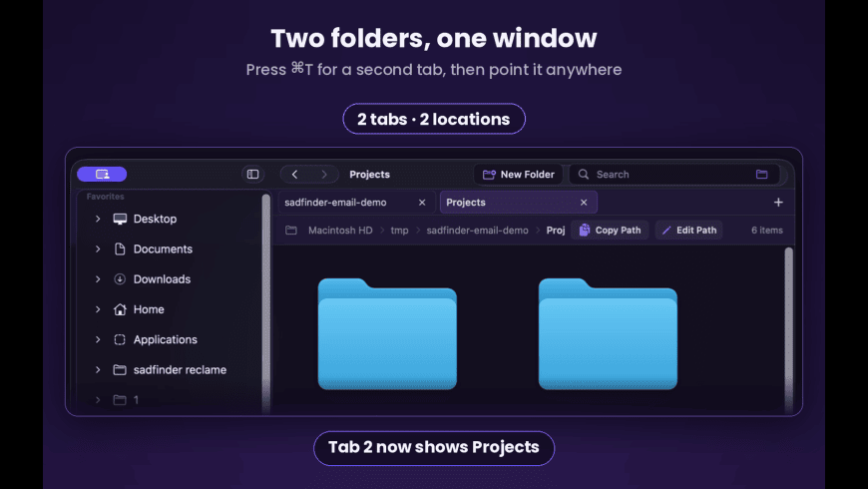Image resolution: width=868 pixels, height=489 pixels.
Task: Navigate to Macintosh HD breadcrumb
Action: (x=340, y=230)
